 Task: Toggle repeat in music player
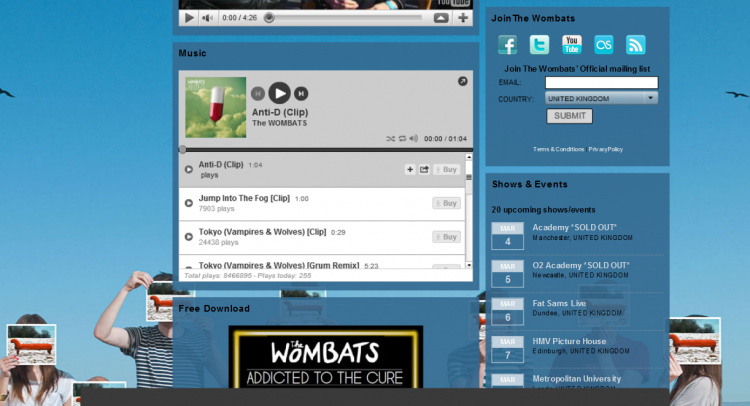(x=402, y=139)
